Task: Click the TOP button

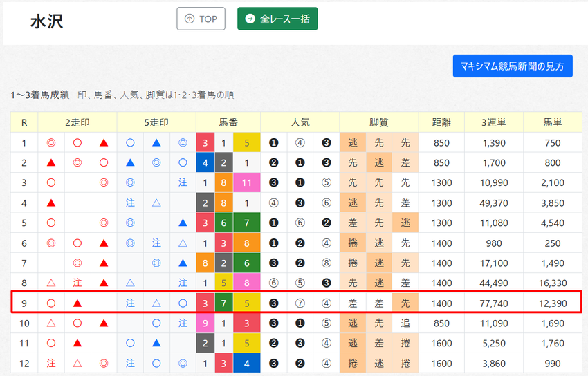Action: [x=201, y=19]
